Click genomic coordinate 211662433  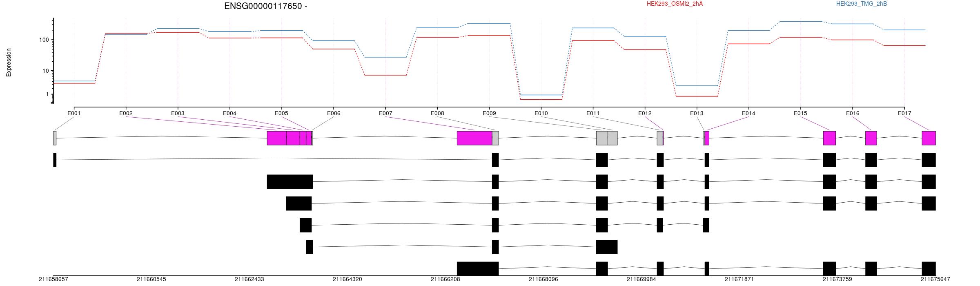pos(249,279)
